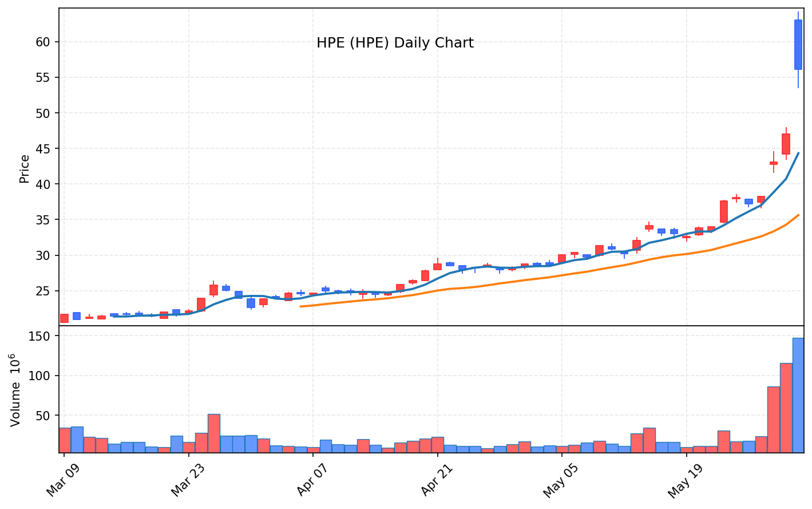Viewport: 812px width, 509px height.
Task: Select the May 05 date label
Action: (x=562, y=481)
